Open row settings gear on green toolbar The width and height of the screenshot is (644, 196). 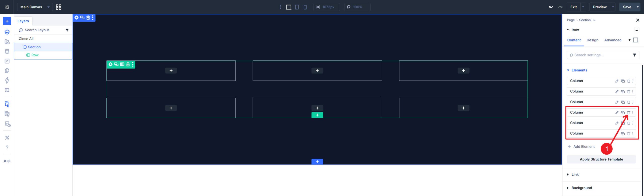pos(110,64)
